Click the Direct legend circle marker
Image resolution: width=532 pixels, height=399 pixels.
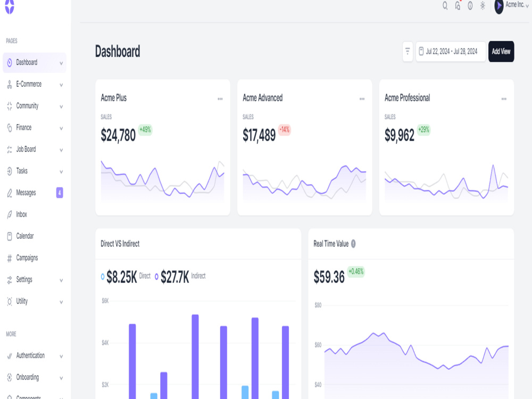(103, 277)
